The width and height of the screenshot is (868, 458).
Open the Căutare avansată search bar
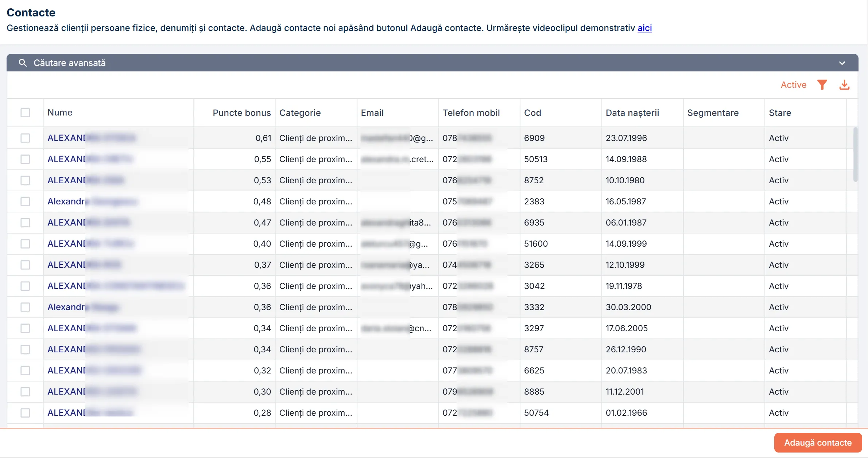pyautogui.click(x=432, y=63)
